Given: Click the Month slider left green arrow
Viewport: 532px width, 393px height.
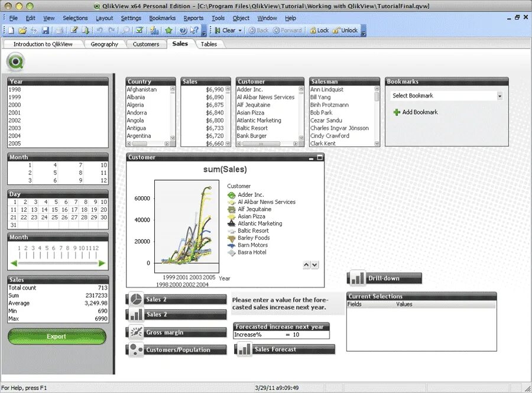Looking at the screenshot, I should [x=14, y=263].
